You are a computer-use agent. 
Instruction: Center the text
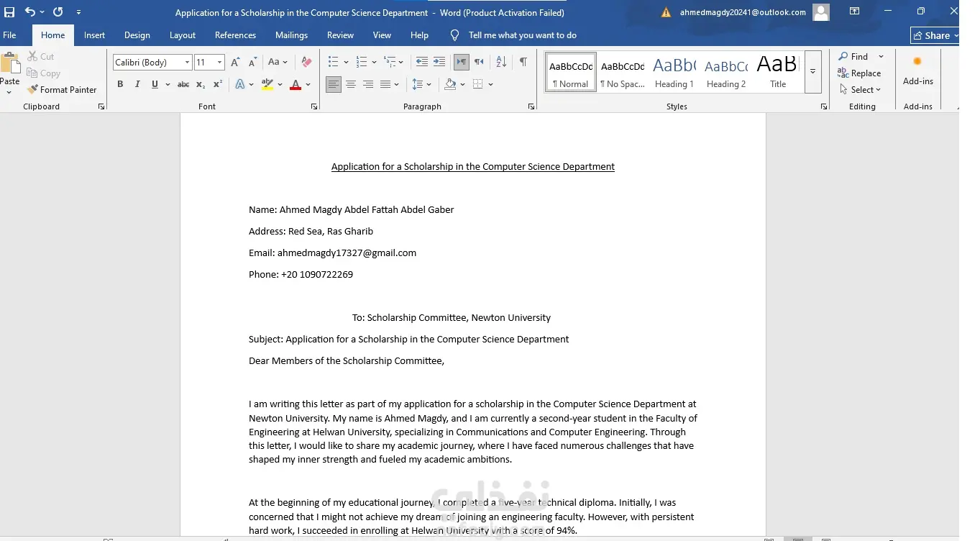tap(351, 84)
